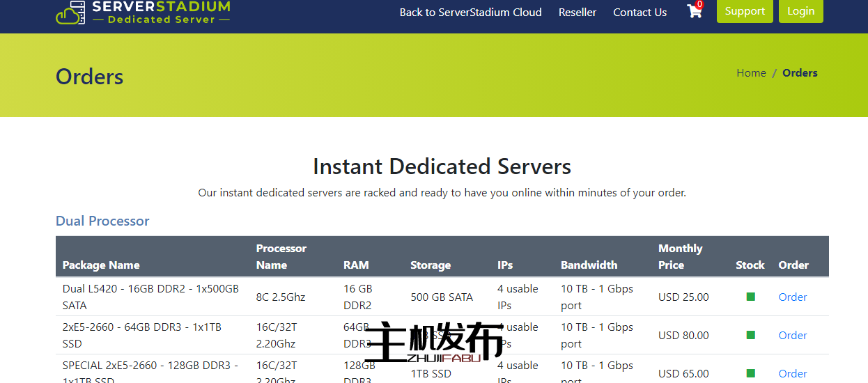This screenshot has width=868, height=383.
Task: Click green stock indicator for USD 65.00 server
Action: 750,373
